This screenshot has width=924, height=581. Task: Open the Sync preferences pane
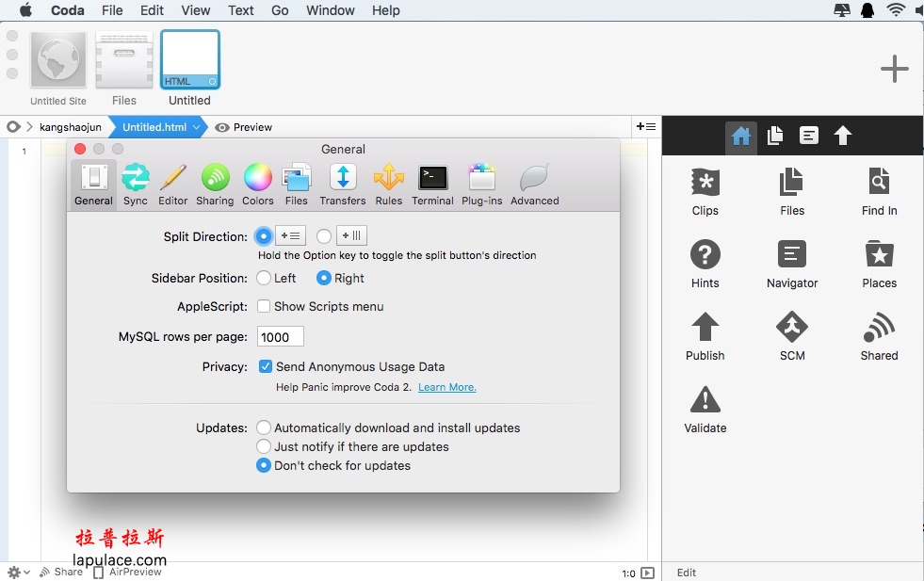tap(135, 185)
